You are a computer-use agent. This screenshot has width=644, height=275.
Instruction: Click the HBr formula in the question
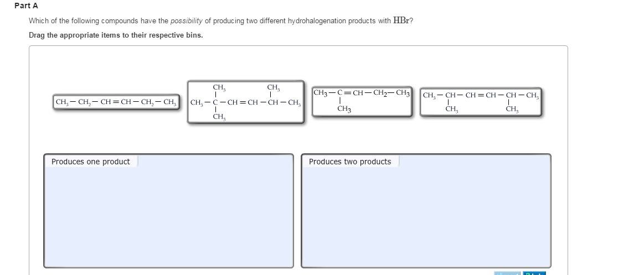(401, 20)
